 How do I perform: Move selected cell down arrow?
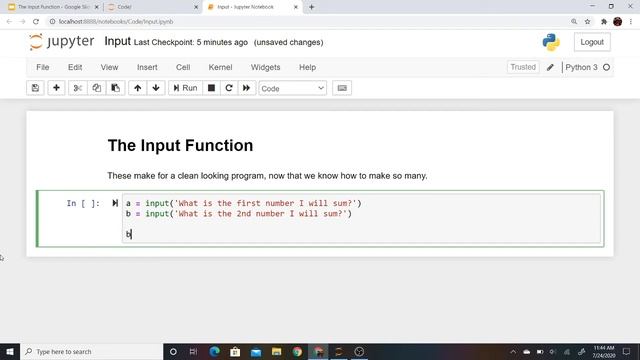coord(156,88)
